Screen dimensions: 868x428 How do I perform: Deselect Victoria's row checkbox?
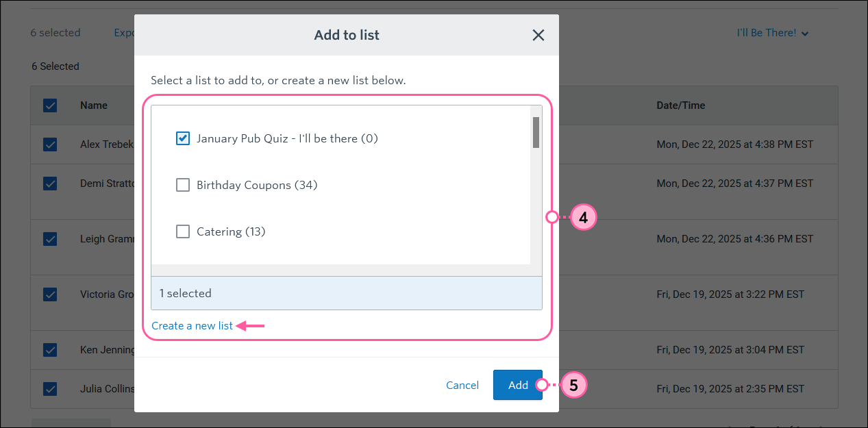pyautogui.click(x=50, y=294)
